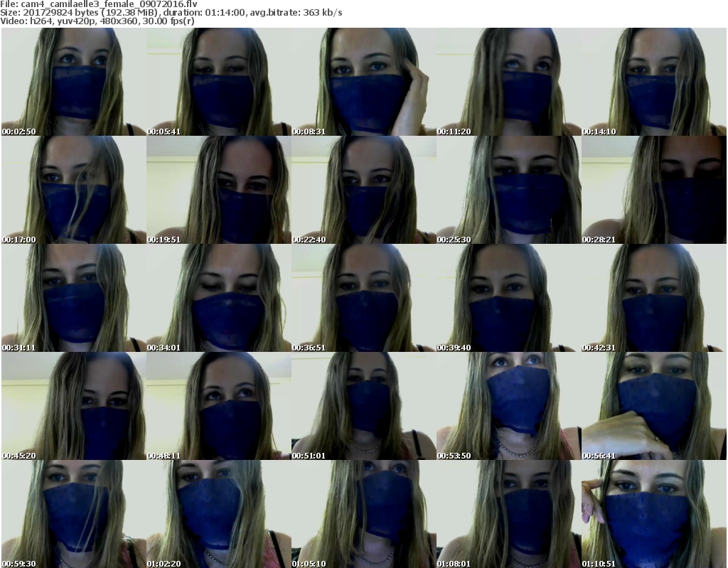Image resolution: width=728 pixels, height=568 pixels.
Task: Select the thumbnail timestamped 00:11:20
Action: tap(509, 82)
